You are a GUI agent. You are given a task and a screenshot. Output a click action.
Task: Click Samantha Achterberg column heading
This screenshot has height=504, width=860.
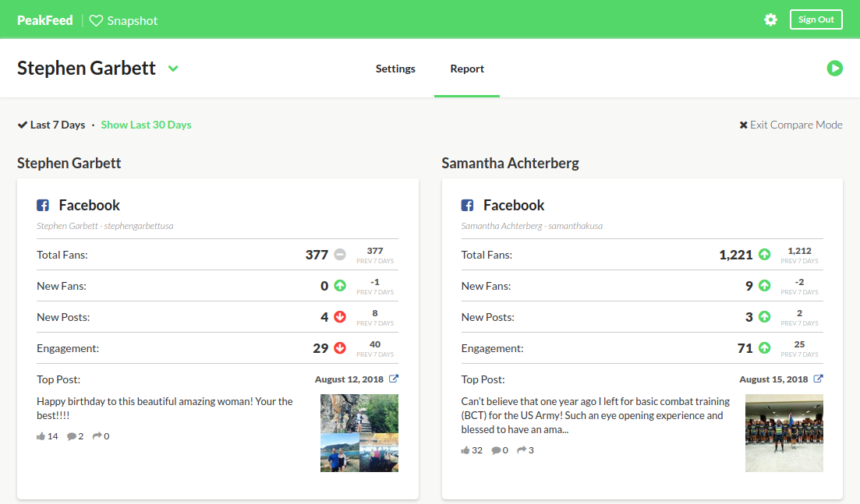click(x=510, y=164)
